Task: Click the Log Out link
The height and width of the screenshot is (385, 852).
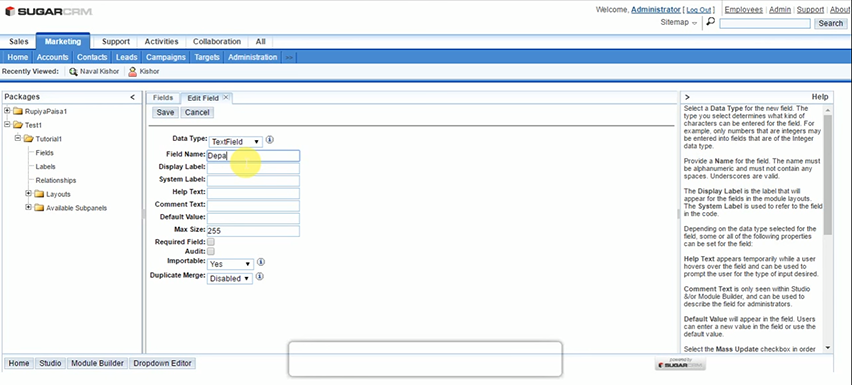Action: (x=699, y=10)
